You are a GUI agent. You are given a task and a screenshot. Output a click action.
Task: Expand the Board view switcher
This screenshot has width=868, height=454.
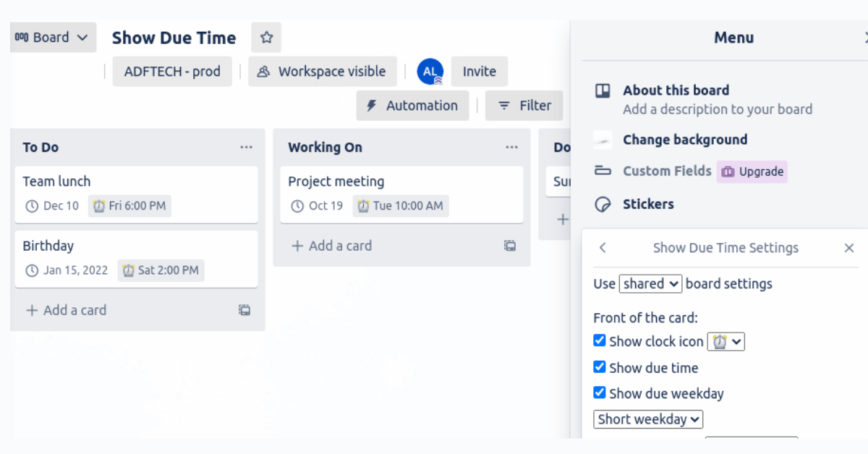(52, 37)
